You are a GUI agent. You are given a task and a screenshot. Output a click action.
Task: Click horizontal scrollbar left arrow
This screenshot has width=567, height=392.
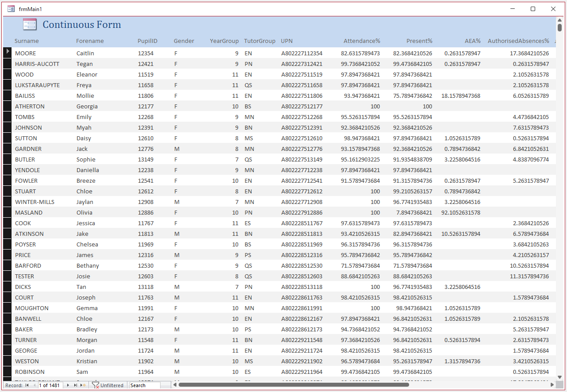[x=175, y=385]
